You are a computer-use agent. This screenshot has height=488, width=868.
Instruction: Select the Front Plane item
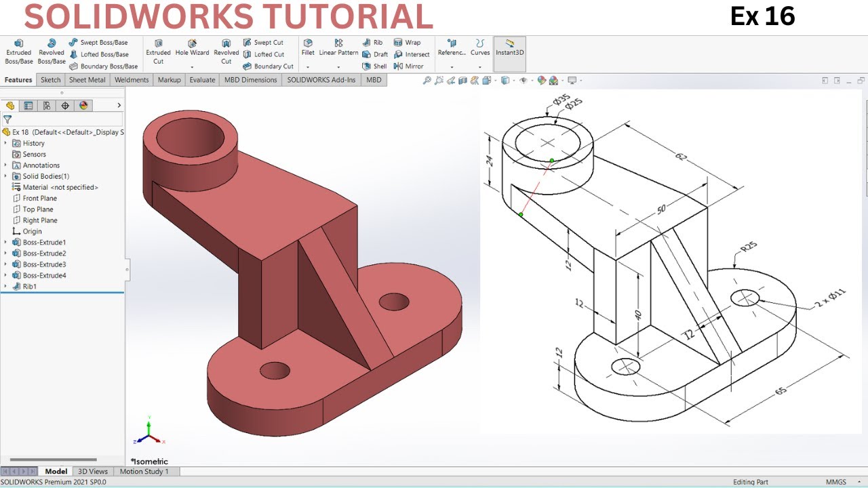35,198
